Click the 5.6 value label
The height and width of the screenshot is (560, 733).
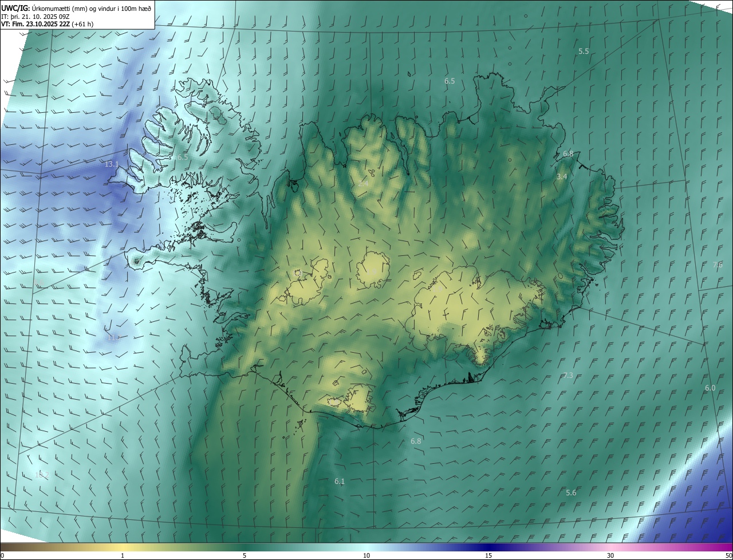571,493
